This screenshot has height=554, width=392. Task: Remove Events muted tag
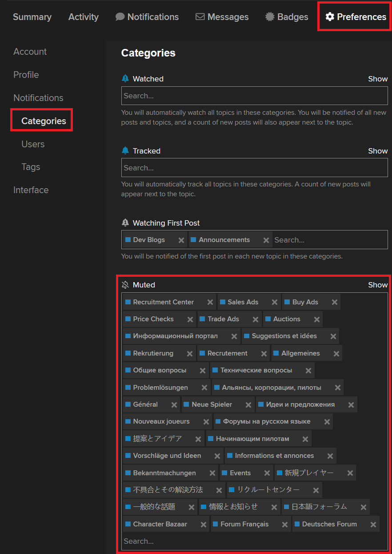267,473
